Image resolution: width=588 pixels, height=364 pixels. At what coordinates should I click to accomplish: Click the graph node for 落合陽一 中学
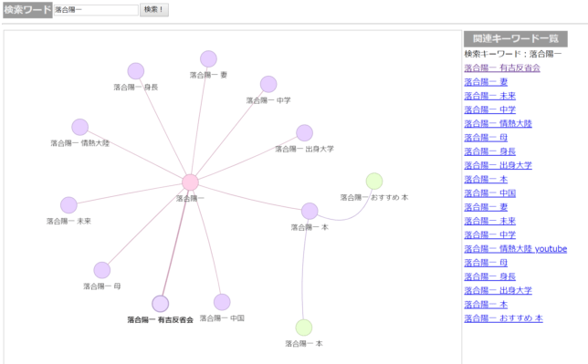[268, 84]
